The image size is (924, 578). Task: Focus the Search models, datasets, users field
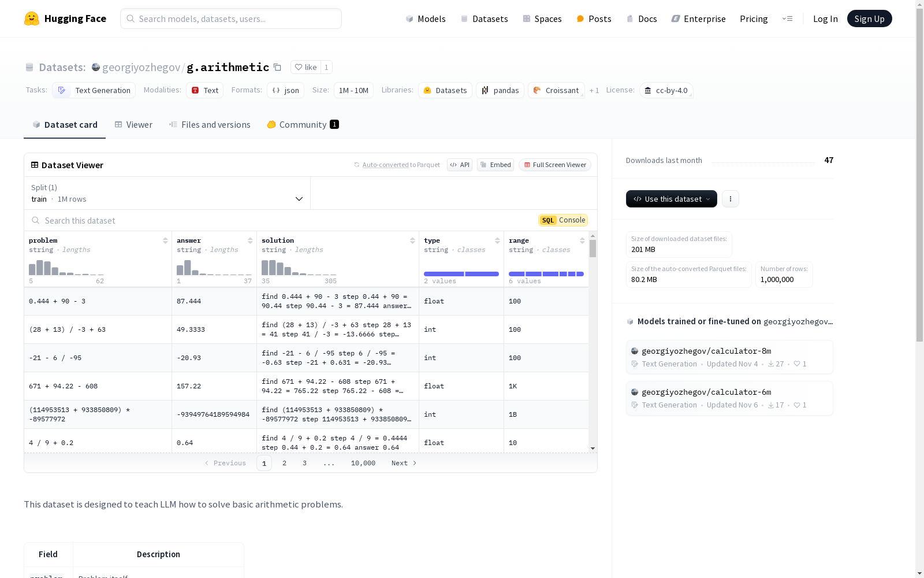pos(231,18)
